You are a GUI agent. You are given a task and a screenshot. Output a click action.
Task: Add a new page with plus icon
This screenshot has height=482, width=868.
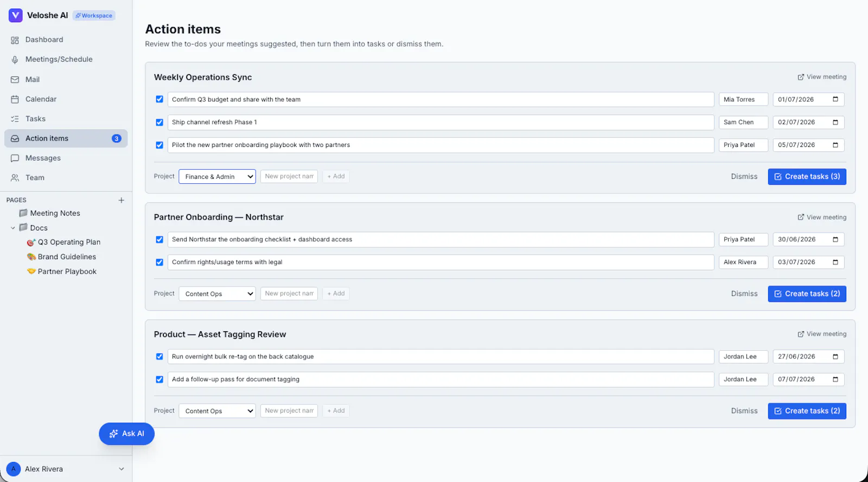tap(121, 200)
